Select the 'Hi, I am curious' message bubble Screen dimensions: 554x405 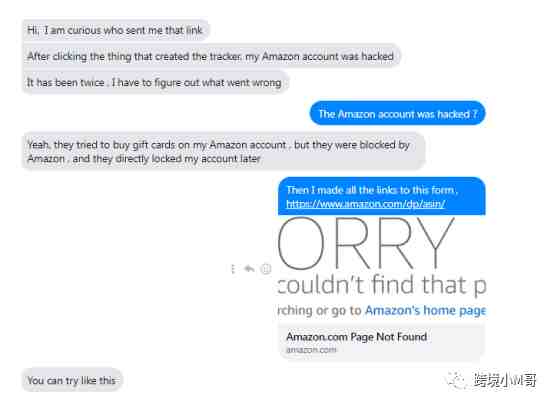pyautogui.click(x=116, y=30)
